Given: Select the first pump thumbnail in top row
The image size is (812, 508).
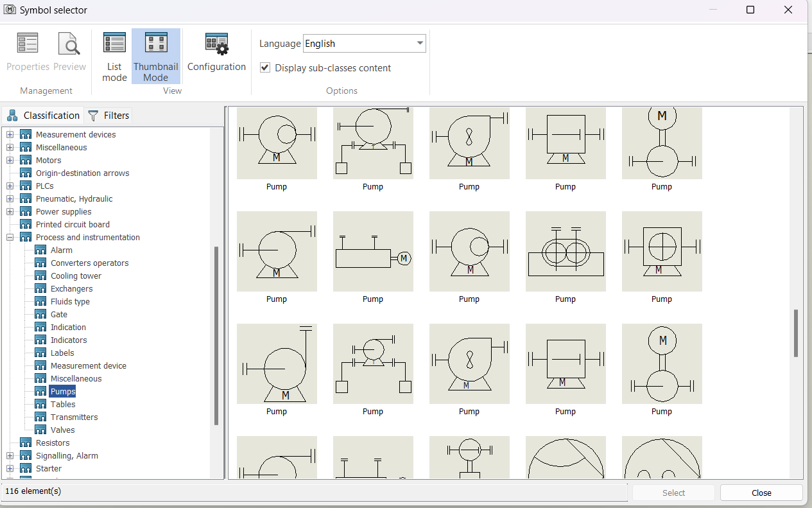Looking at the screenshot, I should [277, 143].
